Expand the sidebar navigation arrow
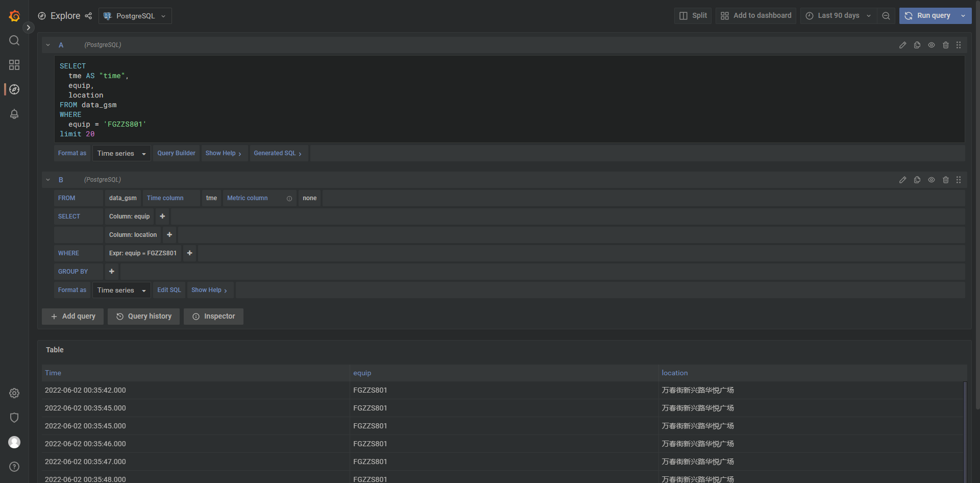The image size is (980, 483). point(29,28)
